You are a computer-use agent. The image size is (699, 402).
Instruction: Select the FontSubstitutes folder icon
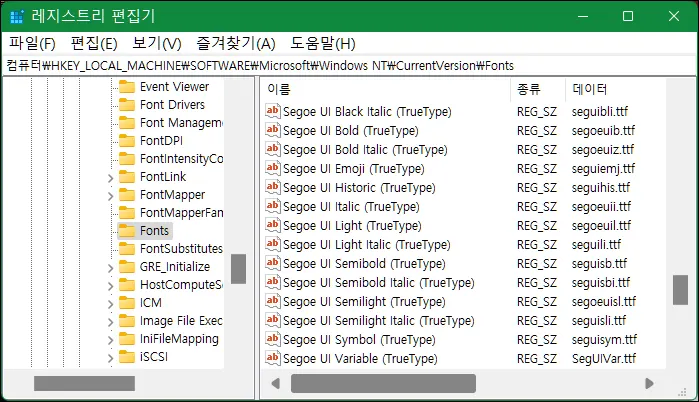click(x=127, y=249)
